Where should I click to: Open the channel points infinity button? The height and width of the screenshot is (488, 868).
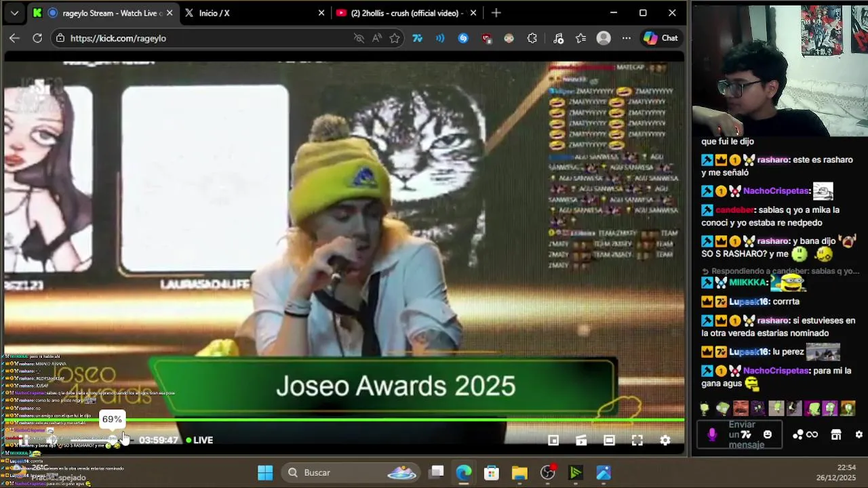[x=805, y=434]
